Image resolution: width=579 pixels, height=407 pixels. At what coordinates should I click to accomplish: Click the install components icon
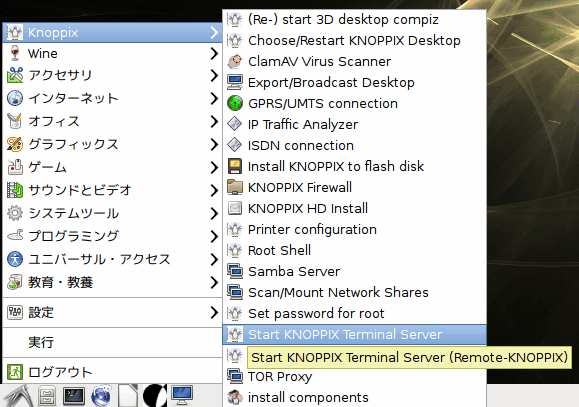[x=235, y=397]
